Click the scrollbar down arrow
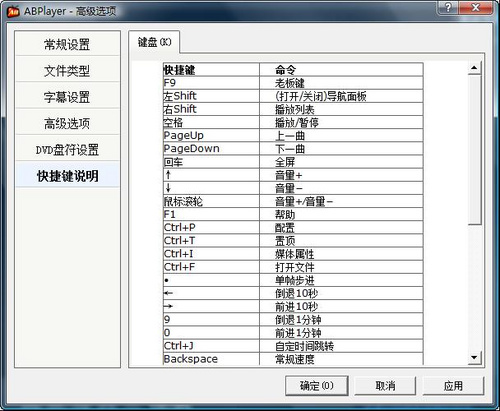Screen dimensions: 500x411 click(474, 358)
